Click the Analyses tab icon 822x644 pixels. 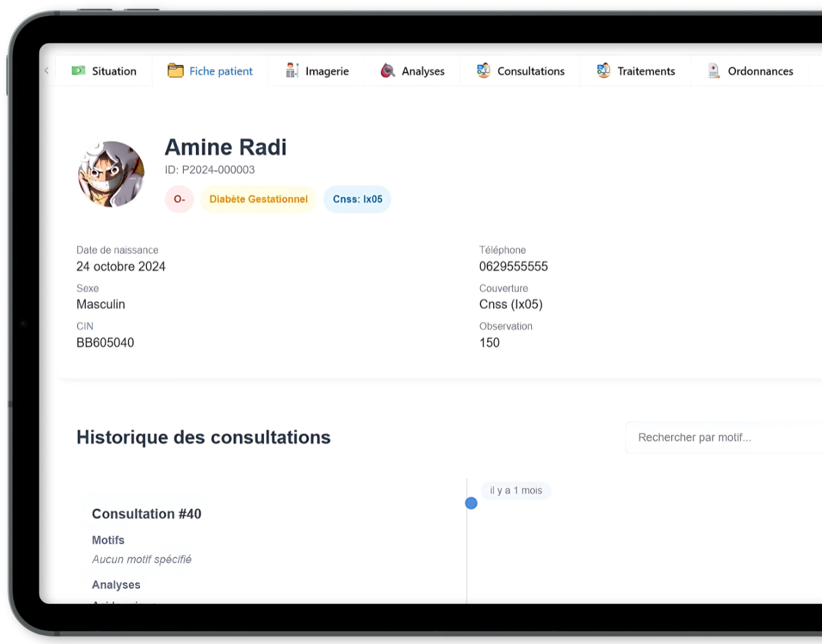click(387, 71)
